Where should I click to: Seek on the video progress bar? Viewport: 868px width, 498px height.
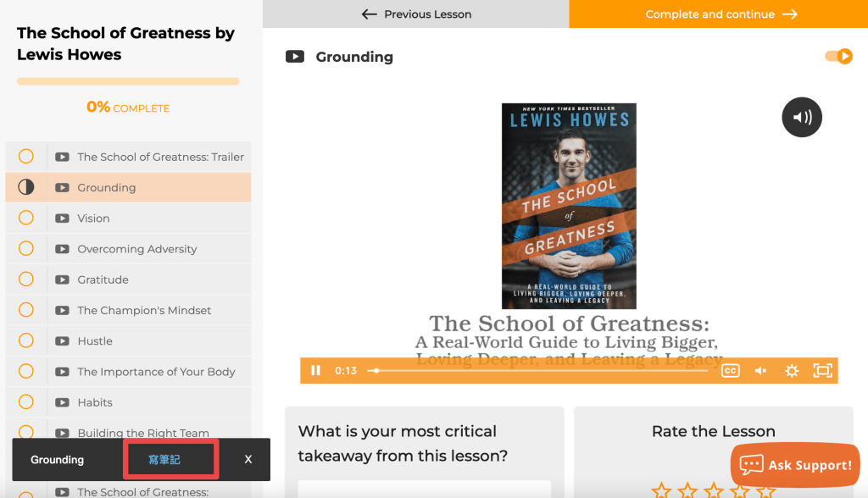pyautogui.click(x=542, y=370)
